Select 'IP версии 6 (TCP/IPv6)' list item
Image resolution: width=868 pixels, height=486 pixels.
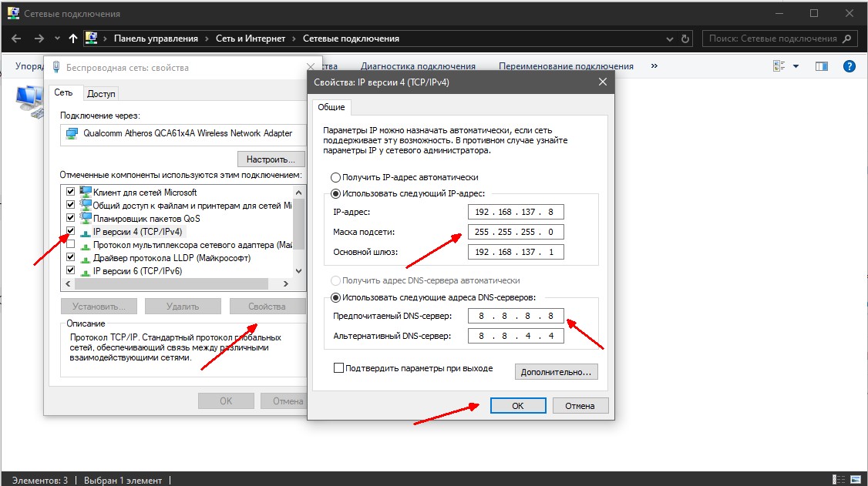tap(137, 271)
